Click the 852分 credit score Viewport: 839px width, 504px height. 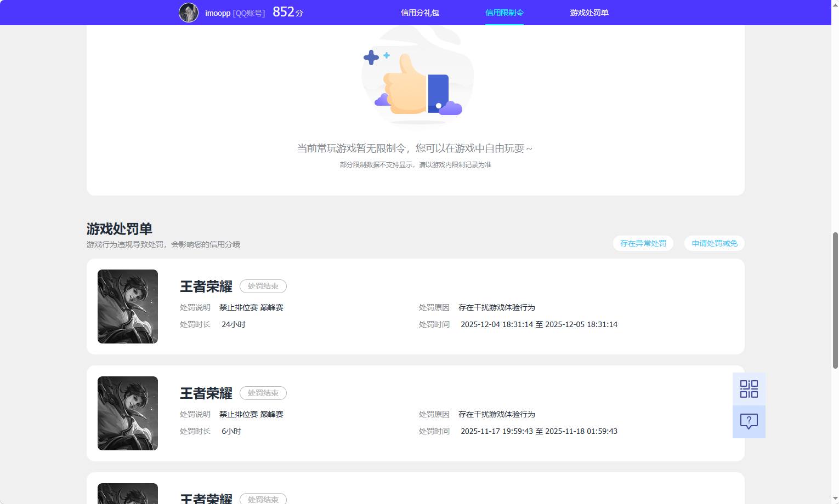point(288,12)
